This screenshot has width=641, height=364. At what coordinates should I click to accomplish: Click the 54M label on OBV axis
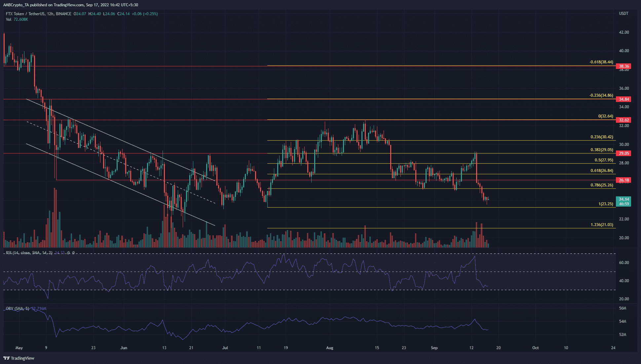click(622, 321)
